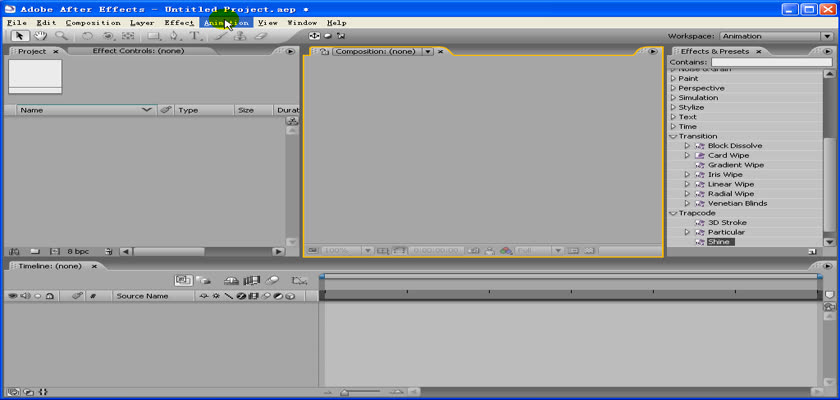
Task: Click the Graph Editor icon in Timeline
Action: pyautogui.click(x=299, y=280)
